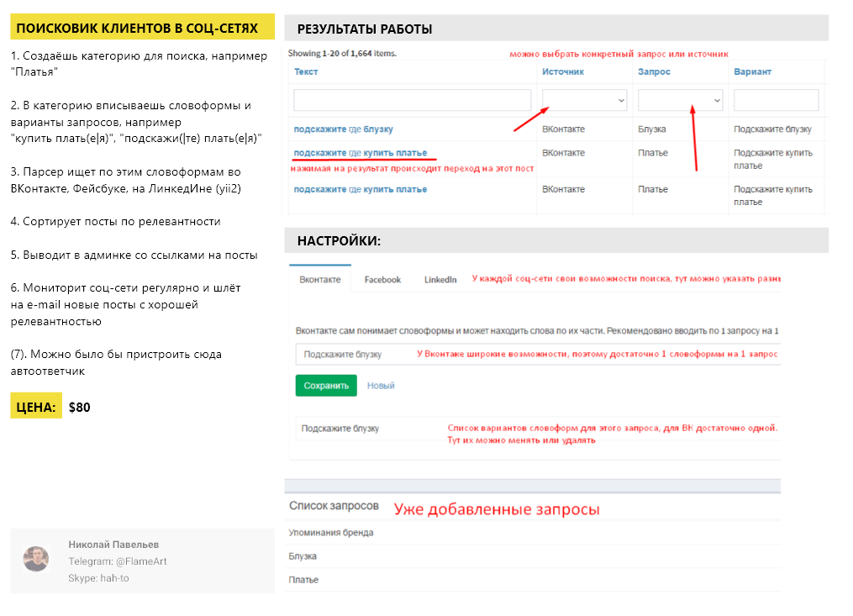Sort by the Запрос column header

tap(654, 71)
